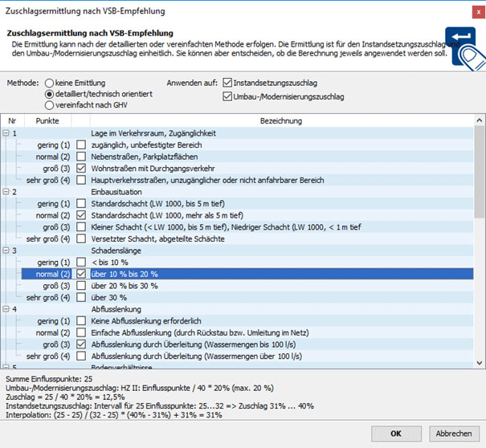Collapse group 3 'Schadenslänge'

tap(6, 250)
